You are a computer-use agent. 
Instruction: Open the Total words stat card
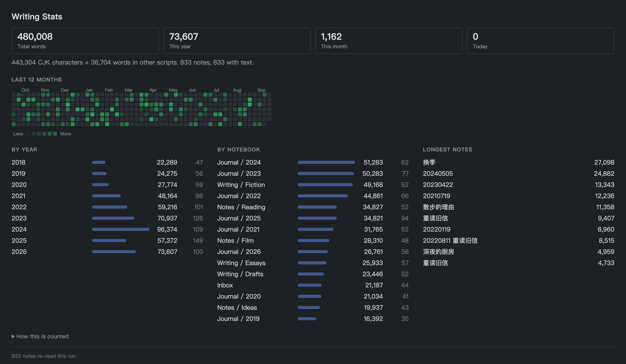click(x=85, y=41)
